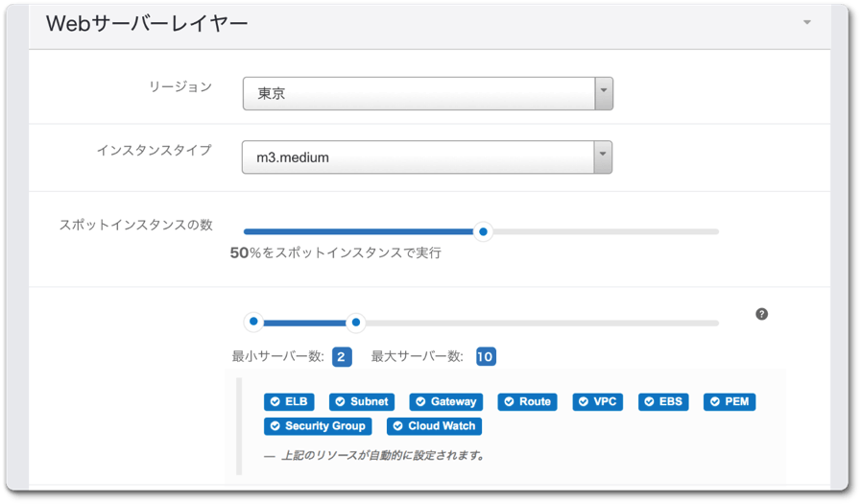The width and height of the screenshot is (862, 504).
Task: Click the maximum servers value badge 10
Action: [485, 357]
